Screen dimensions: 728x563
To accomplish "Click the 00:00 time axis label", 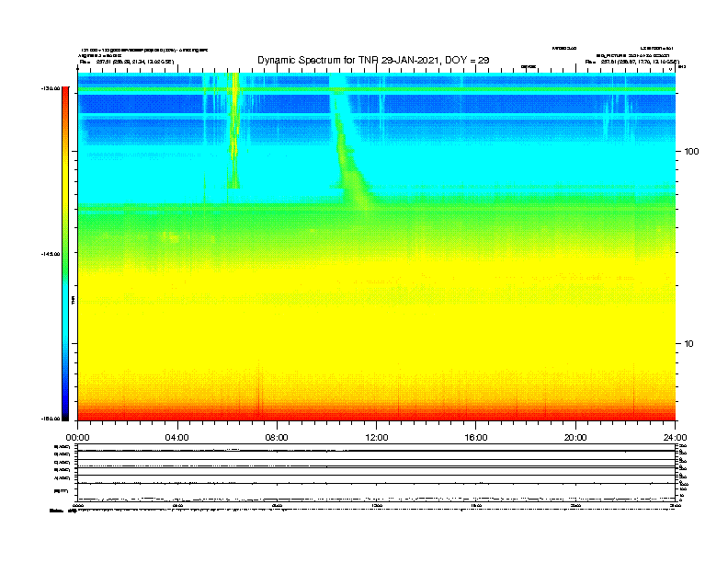I will pyautogui.click(x=77, y=438).
